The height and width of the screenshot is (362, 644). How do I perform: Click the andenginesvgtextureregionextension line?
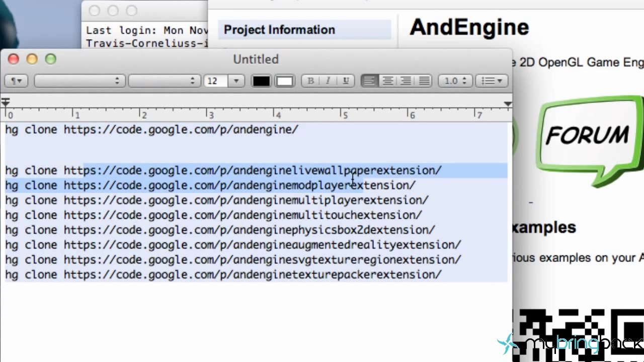point(233,260)
